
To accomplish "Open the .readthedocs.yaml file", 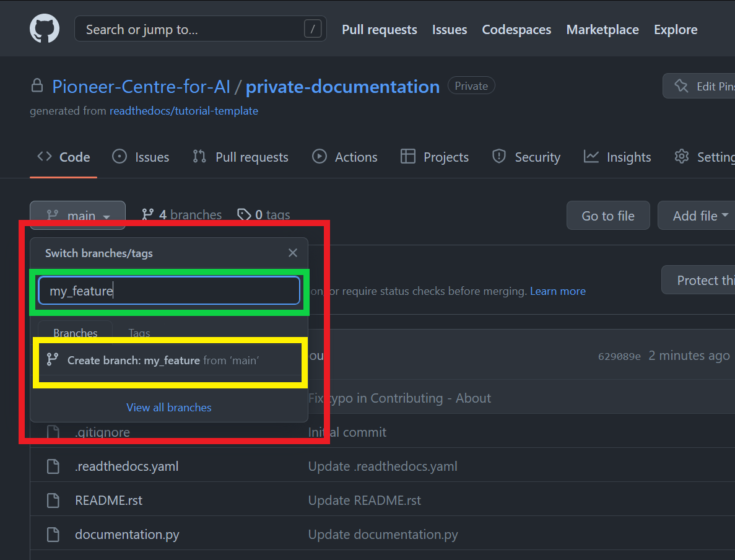I will point(126,466).
